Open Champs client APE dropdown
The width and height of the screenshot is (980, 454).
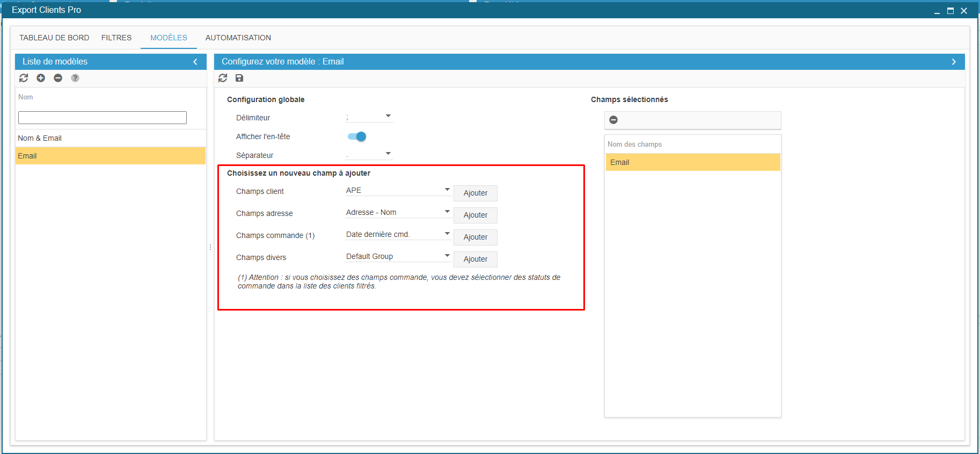[x=398, y=190]
